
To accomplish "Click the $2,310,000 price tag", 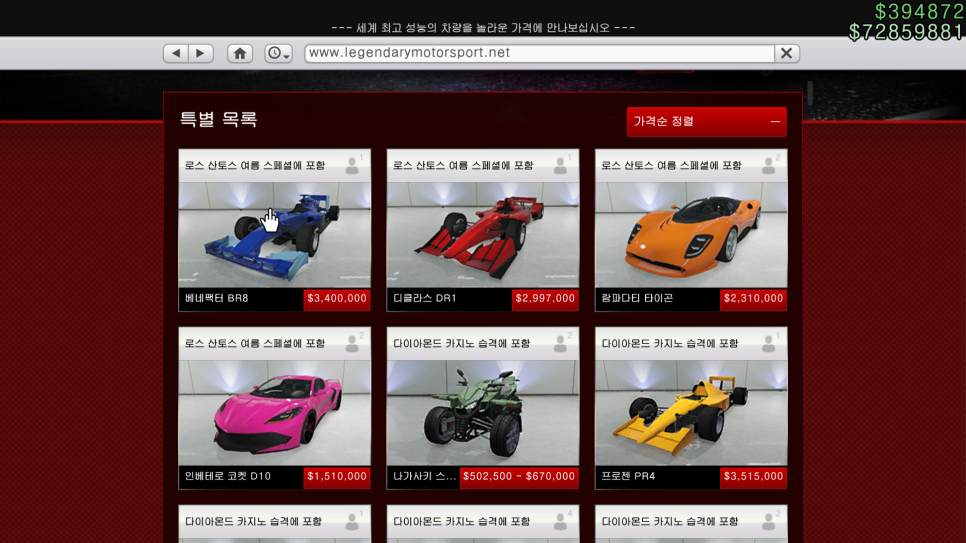I will (753, 298).
